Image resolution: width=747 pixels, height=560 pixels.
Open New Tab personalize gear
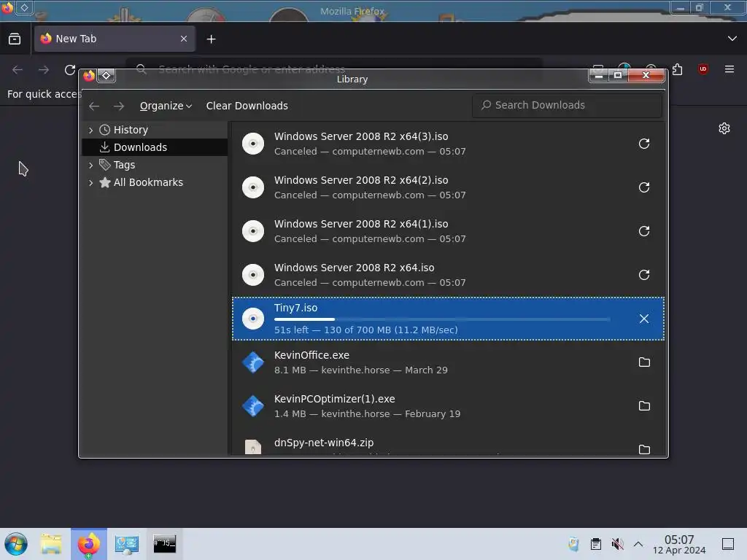click(724, 128)
